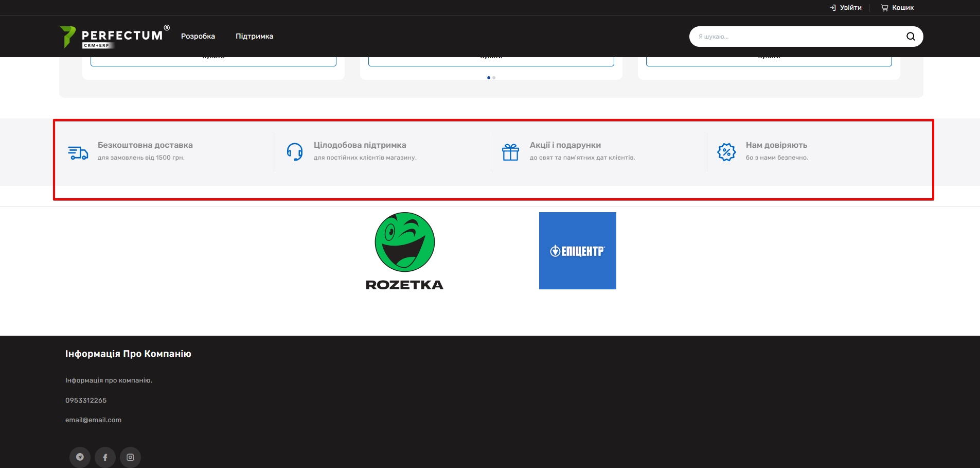This screenshot has width=980, height=468.
Task: Click the login arrow icon beside Увійти
Action: (832, 8)
